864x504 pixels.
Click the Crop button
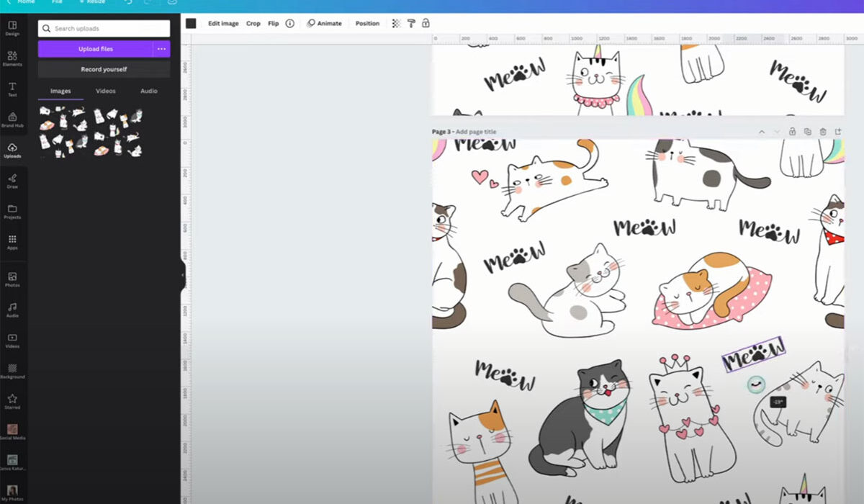(253, 23)
